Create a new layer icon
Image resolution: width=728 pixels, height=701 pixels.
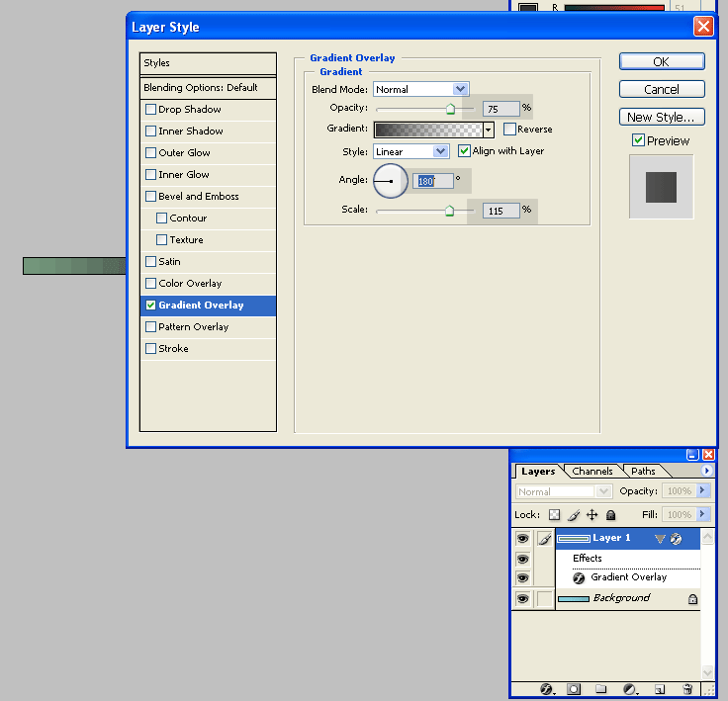pos(660,689)
